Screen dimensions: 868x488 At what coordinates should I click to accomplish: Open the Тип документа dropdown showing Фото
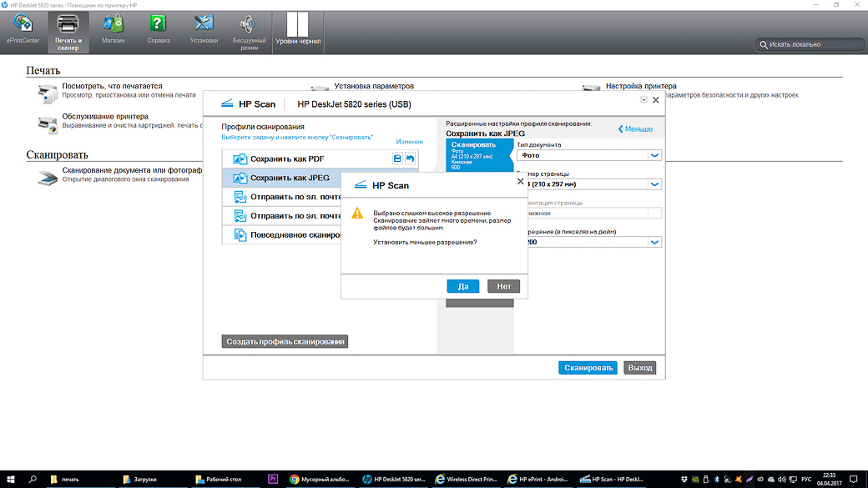589,155
